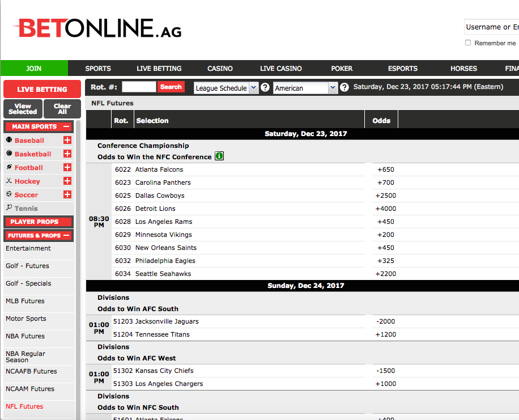This screenshot has height=420, width=519.
Task: Select Jacksonville Jaguars -2000 odds
Action: 386,321
